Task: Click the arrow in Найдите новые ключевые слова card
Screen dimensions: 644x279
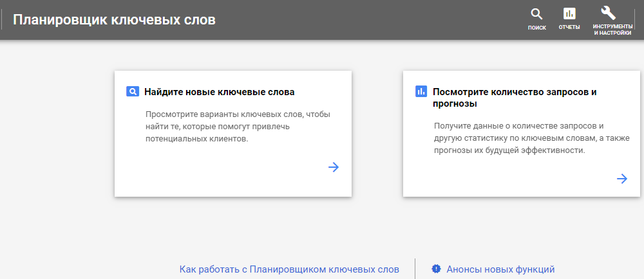Action: pyautogui.click(x=334, y=166)
